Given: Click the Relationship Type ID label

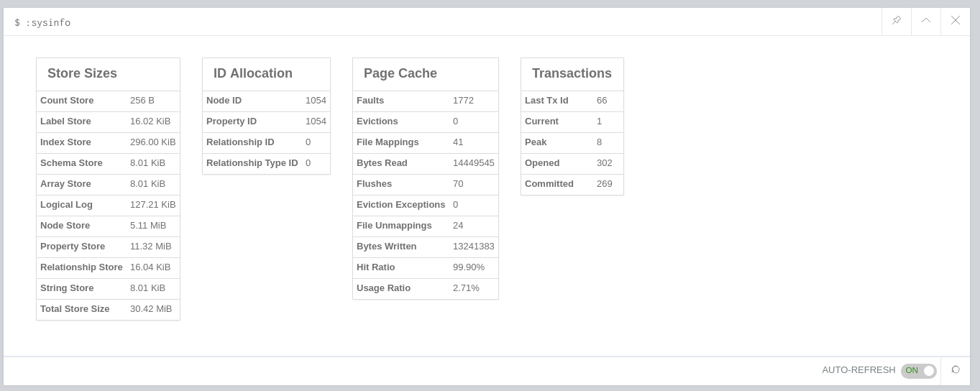Looking at the screenshot, I should click(x=252, y=163).
